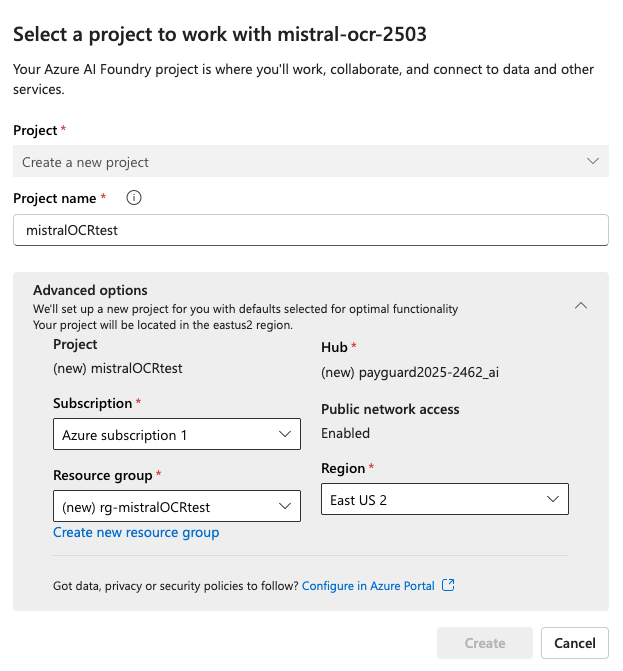Image resolution: width=623 pixels, height=671 pixels.
Task: Click the Region dropdown arrow icon
Action: click(553, 499)
